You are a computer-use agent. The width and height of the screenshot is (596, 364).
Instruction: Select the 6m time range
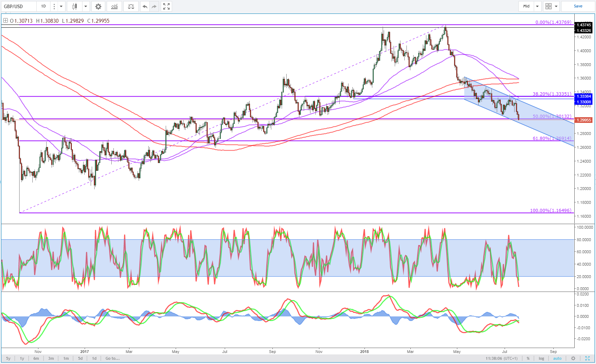pos(36,358)
